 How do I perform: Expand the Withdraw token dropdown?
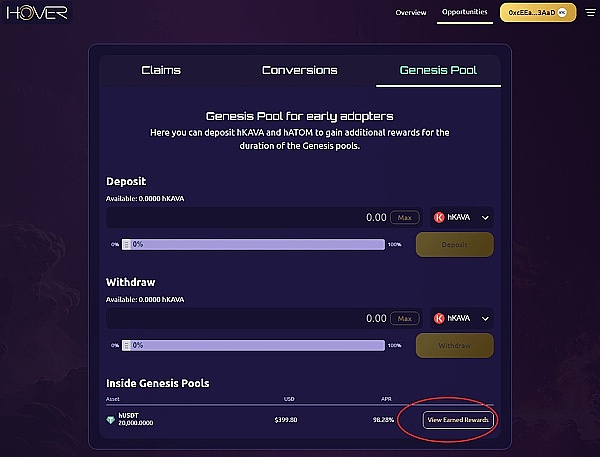[x=486, y=318]
